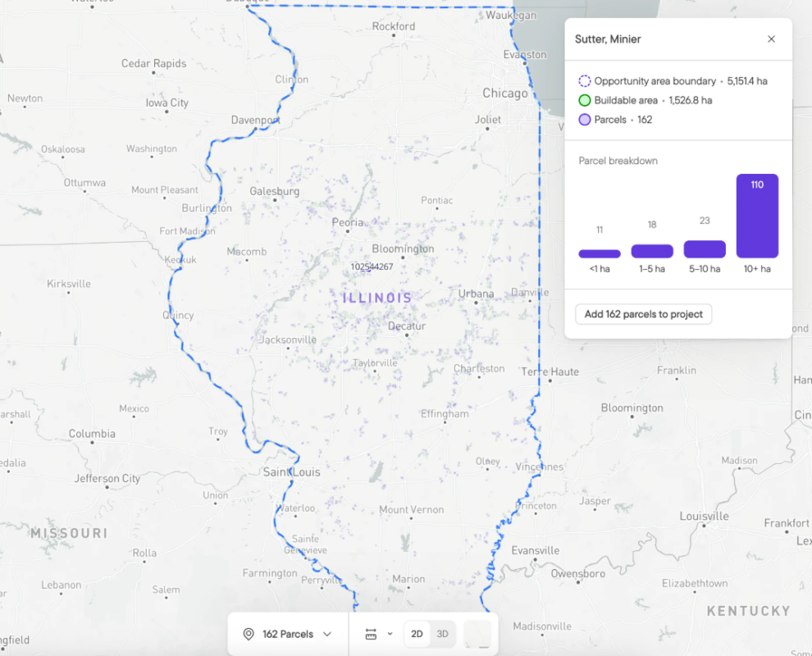The height and width of the screenshot is (656, 812).
Task: Open the basemap style thumbnail
Action: (x=477, y=634)
